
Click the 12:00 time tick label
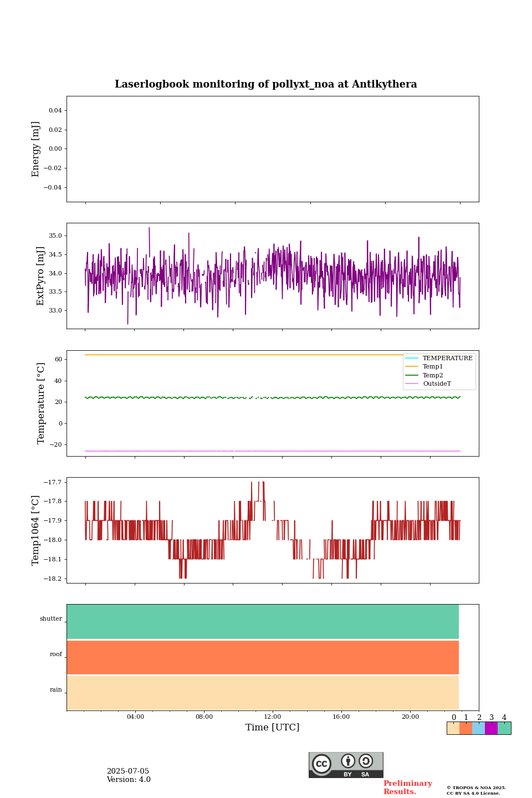[273, 717]
